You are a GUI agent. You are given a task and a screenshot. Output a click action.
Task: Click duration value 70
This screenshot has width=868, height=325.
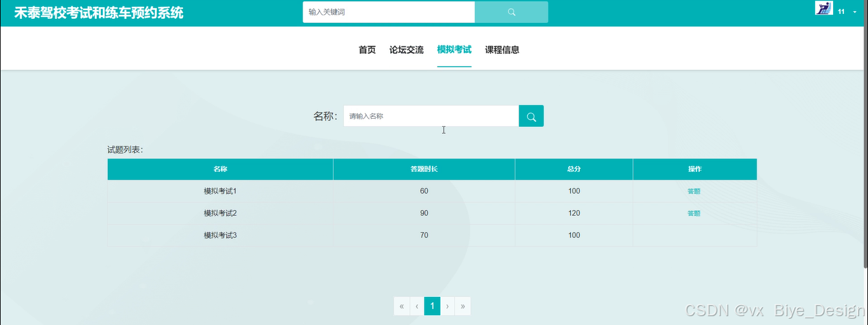pos(424,235)
